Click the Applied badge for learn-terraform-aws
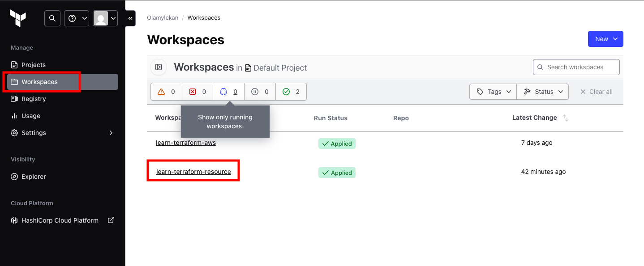Viewport: 644px width, 266px height. tap(337, 144)
